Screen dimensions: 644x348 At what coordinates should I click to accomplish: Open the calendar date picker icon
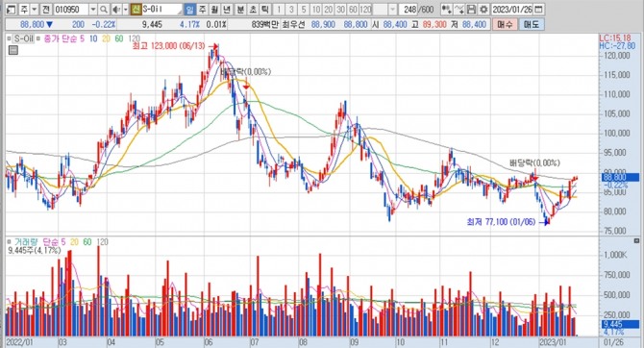point(539,10)
